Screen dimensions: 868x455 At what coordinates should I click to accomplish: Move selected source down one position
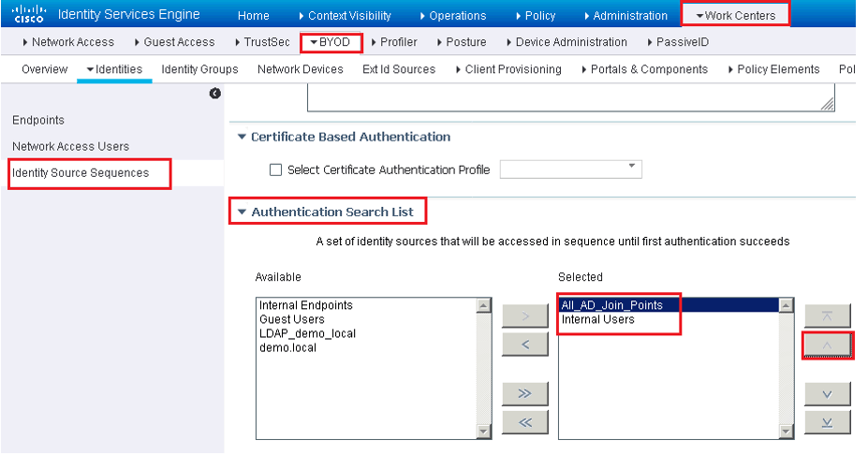pos(827,394)
